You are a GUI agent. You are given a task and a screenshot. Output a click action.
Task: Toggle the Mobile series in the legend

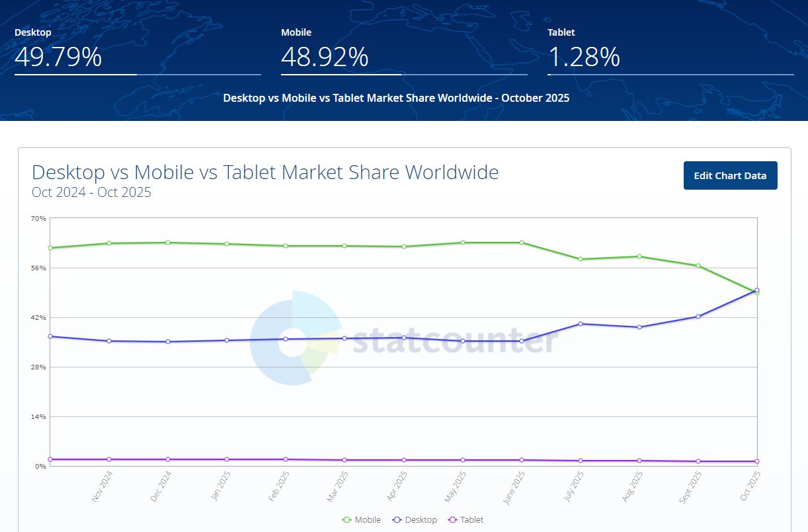pos(362,519)
